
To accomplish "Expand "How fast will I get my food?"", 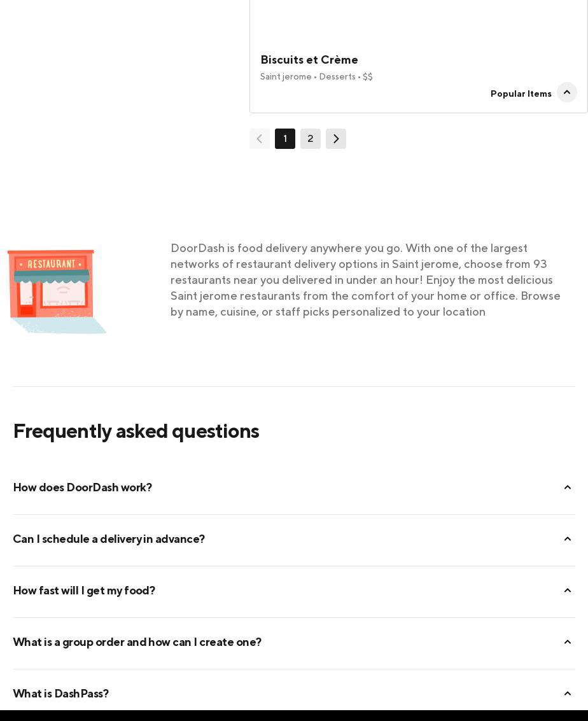I will (84, 591).
